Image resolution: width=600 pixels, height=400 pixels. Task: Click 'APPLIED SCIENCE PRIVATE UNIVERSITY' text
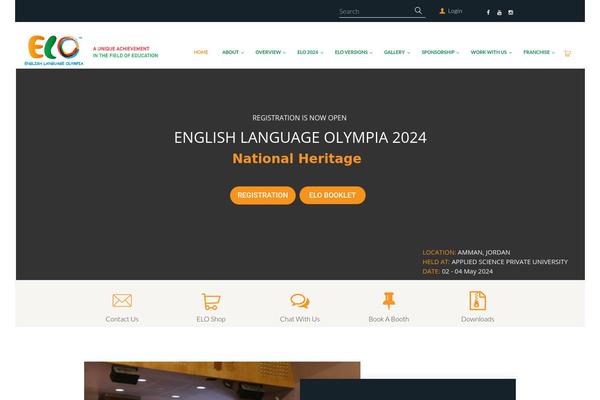pyautogui.click(x=510, y=262)
